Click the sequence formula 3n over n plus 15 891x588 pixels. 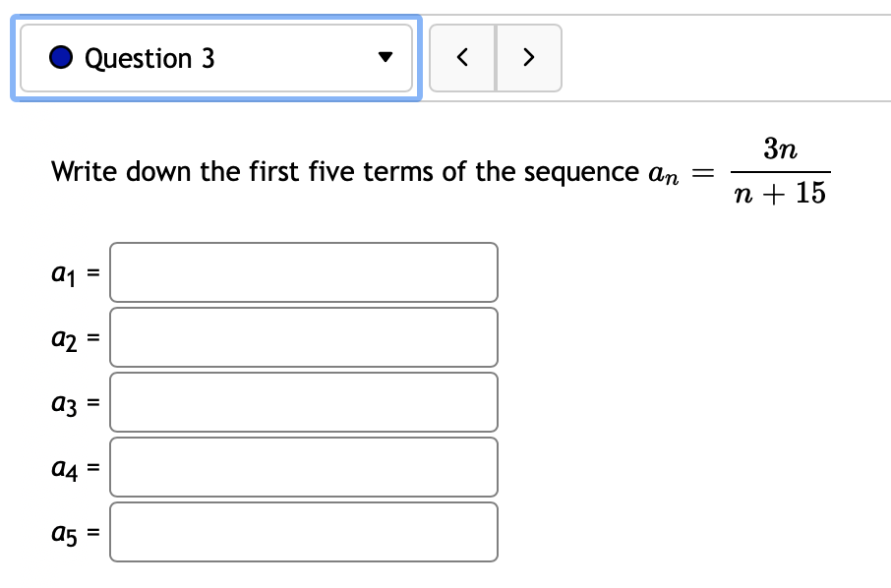click(778, 171)
